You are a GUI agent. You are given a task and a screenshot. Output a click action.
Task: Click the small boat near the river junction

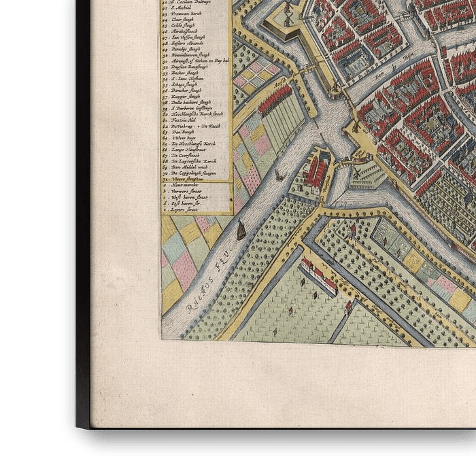[x=279, y=175]
